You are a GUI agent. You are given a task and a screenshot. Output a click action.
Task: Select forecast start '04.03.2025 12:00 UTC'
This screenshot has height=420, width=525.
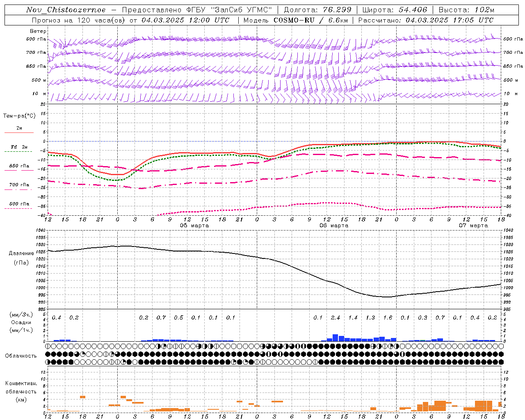pyautogui.click(x=185, y=20)
